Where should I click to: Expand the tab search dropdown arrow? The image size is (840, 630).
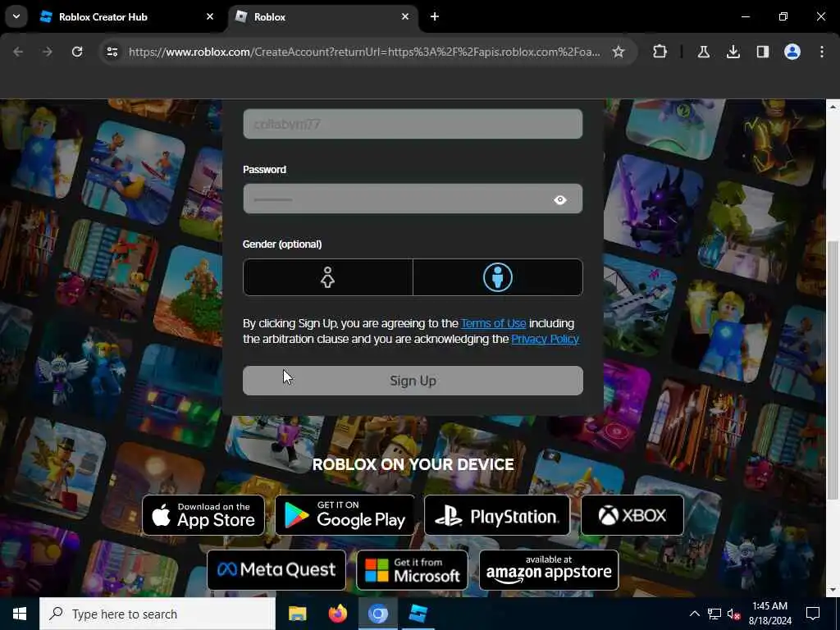click(16, 16)
